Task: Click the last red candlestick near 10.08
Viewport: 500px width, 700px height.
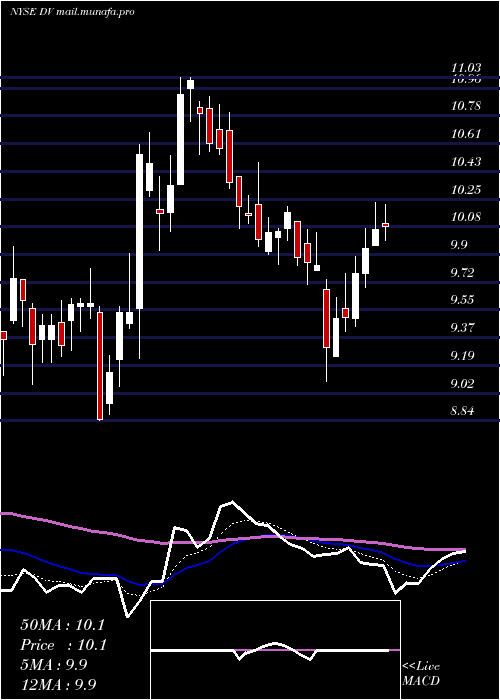Action: tap(385, 225)
